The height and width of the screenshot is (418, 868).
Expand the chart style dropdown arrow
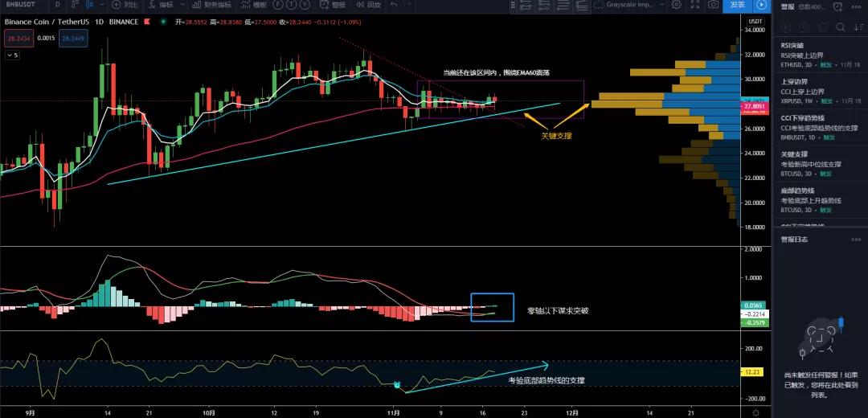pos(102,5)
